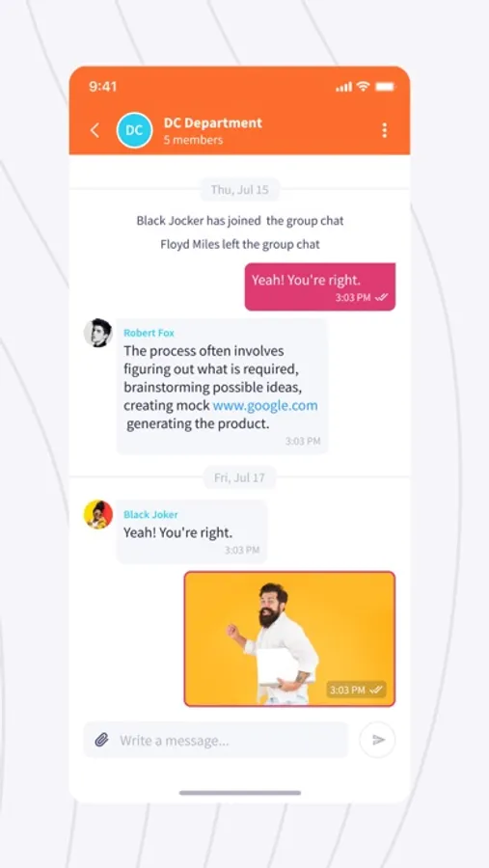Open the www.google.com link
The width and height of the screenshot is (489, 868).
click(x=265, y=405)
